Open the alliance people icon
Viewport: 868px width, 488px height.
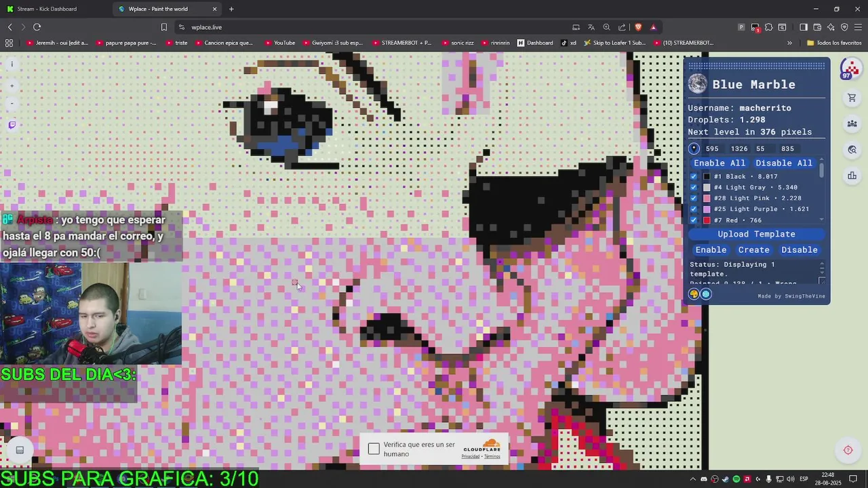point(852,124)
